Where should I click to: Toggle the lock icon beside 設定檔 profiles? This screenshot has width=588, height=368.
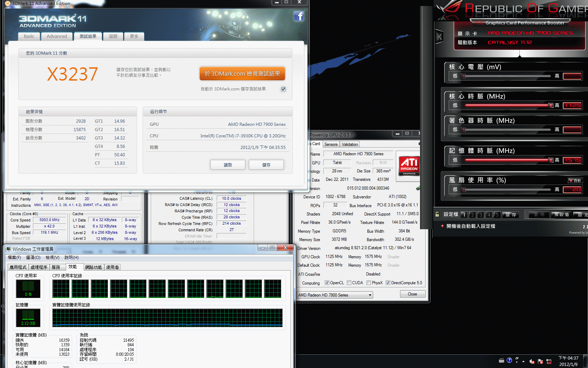(x=437, y=214)
